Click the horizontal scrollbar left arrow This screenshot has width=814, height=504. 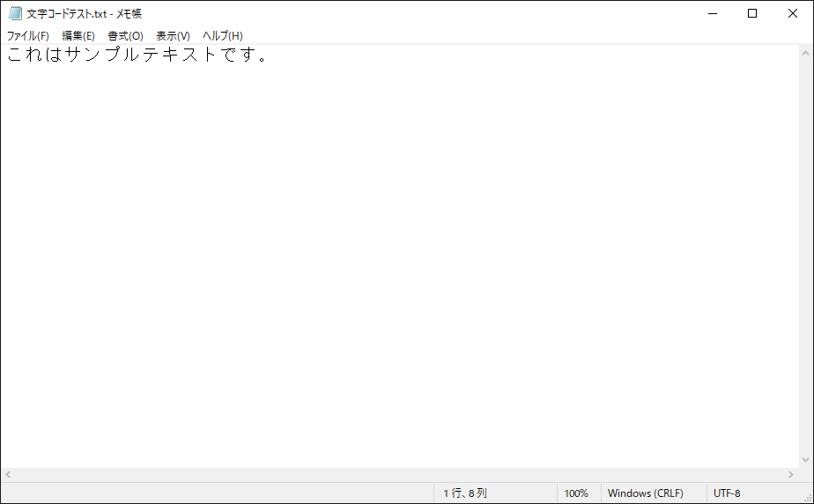tap(8, 475)
